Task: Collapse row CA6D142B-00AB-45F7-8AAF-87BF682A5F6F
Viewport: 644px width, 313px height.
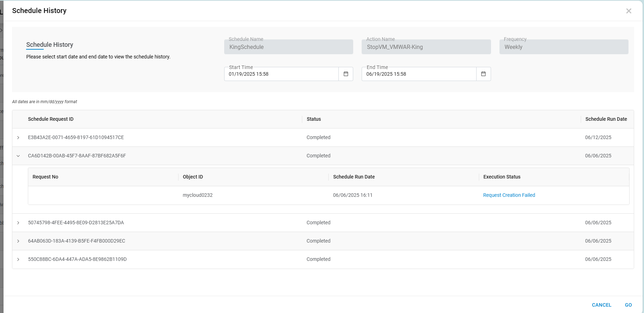Action: [18, 156]
